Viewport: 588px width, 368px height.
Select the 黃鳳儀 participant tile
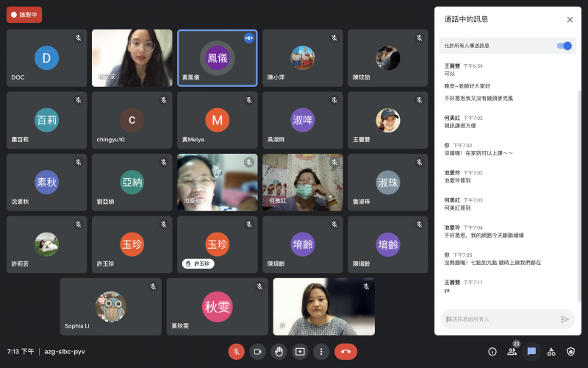pyautogui.click(x=218, y=58)
